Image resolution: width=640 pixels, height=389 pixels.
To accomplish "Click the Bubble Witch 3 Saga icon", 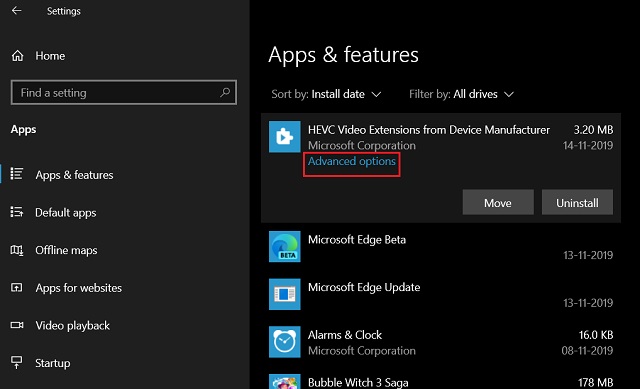I will (x=284, y=382).
